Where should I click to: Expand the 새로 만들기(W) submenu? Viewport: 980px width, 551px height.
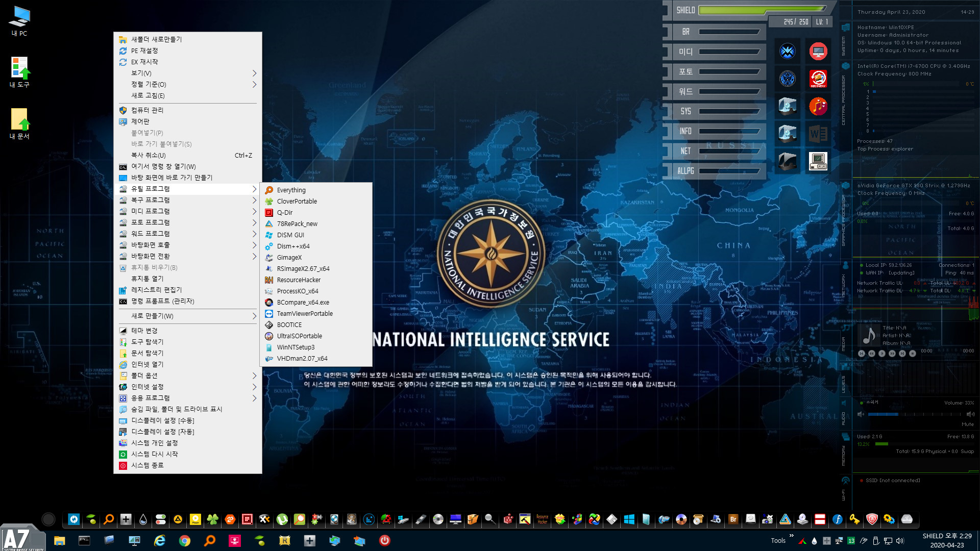[187, 316]
